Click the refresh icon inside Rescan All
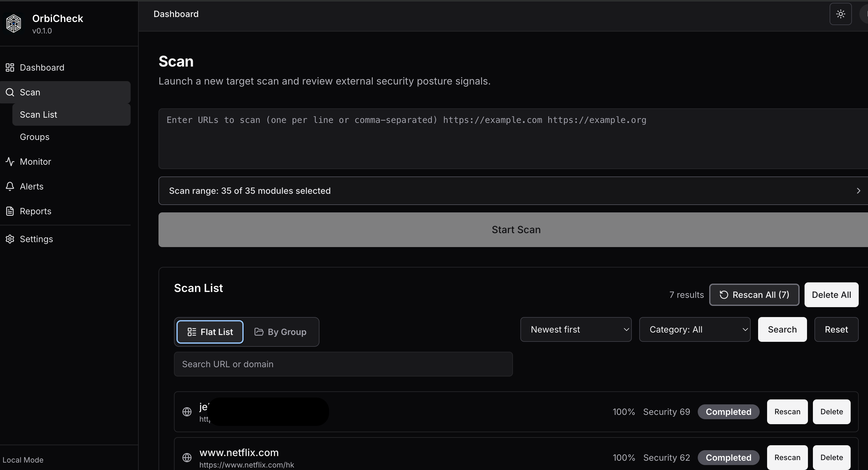868x470 pixels. [x=723, y=294]
